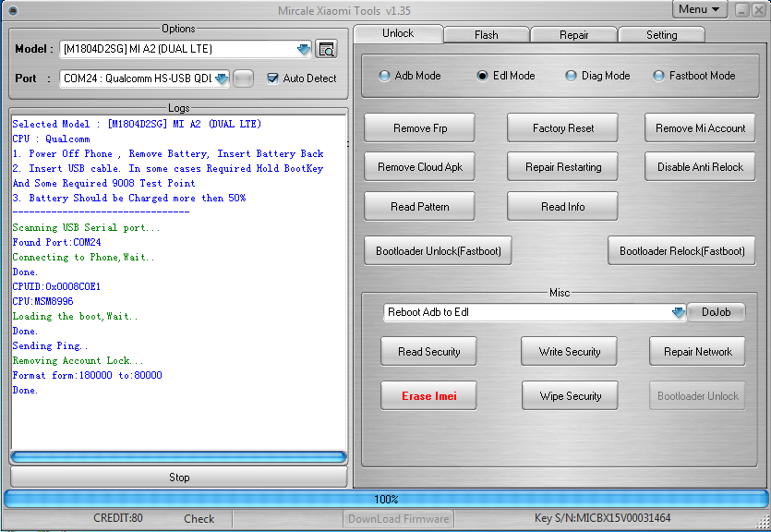Click Wipe Security button
This screenshot has width=771, height=532.
pyautogui.click(x=570, y=396)
